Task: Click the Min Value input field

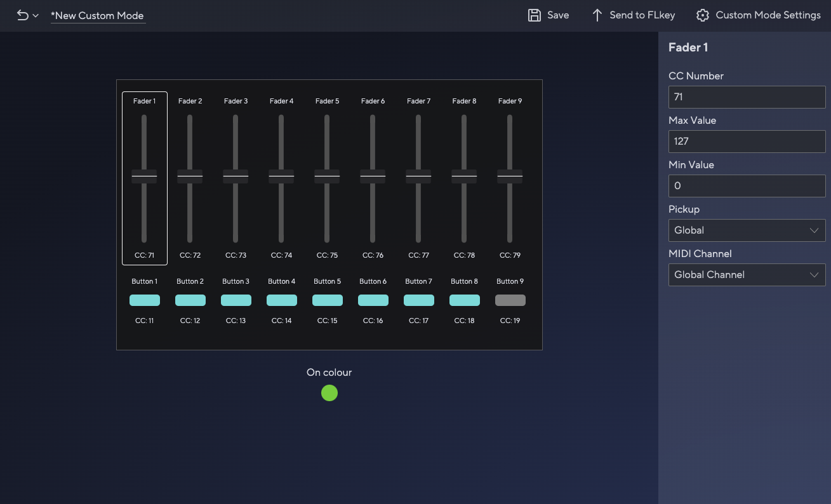Action: click(747, 186)
